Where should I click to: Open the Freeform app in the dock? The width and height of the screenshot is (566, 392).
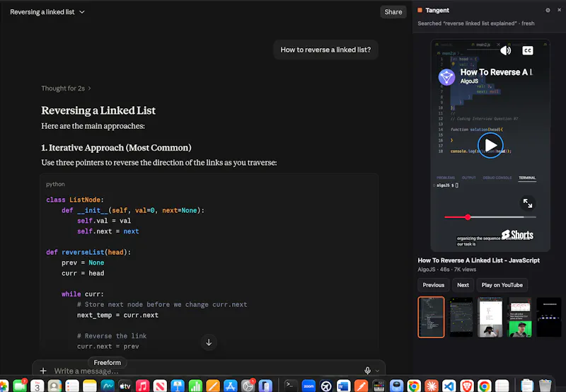(x=108, y=386)
